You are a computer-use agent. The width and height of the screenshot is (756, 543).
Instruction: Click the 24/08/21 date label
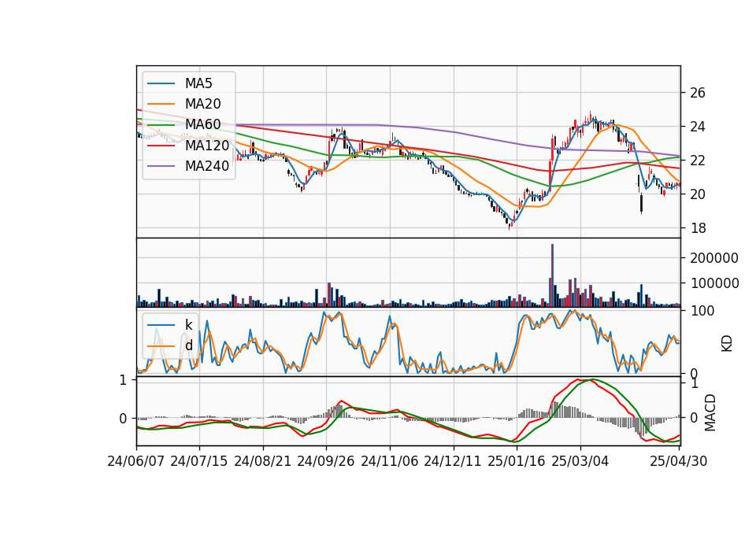263,461
